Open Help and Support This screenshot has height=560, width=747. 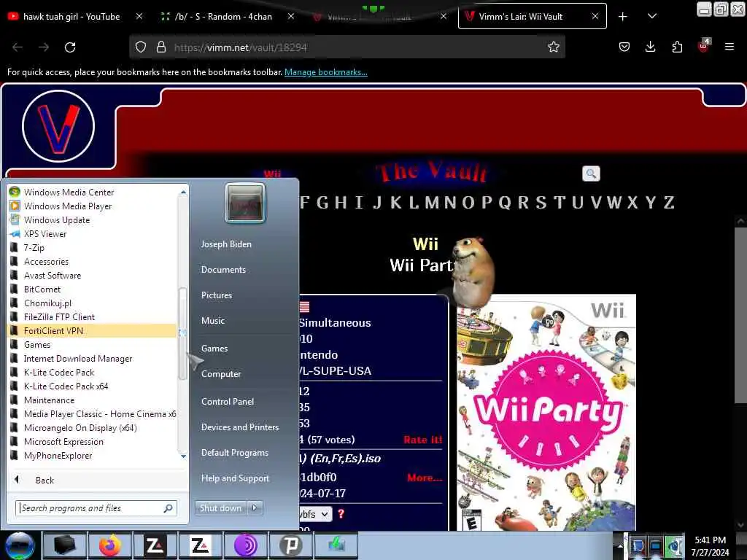[x=235, y=478]
